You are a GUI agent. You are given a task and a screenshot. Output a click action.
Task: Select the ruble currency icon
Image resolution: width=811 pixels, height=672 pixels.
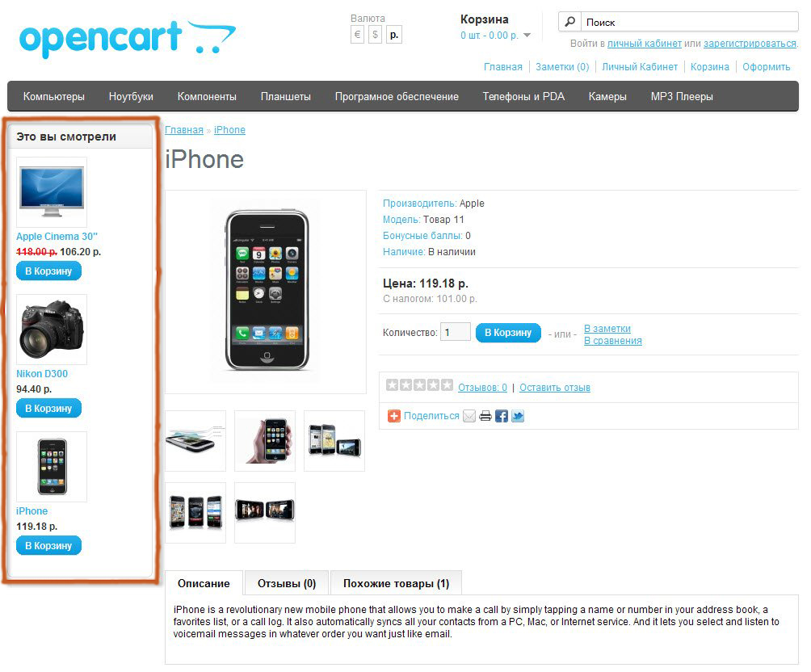click(x=393, y=36)
